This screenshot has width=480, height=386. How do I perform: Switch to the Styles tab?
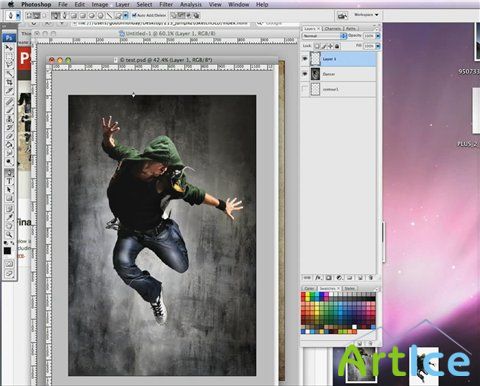click(x=350, y=288)
